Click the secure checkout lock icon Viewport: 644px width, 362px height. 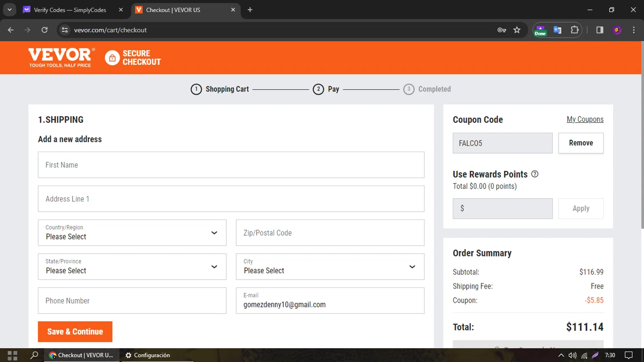click(x=112, y=58)
